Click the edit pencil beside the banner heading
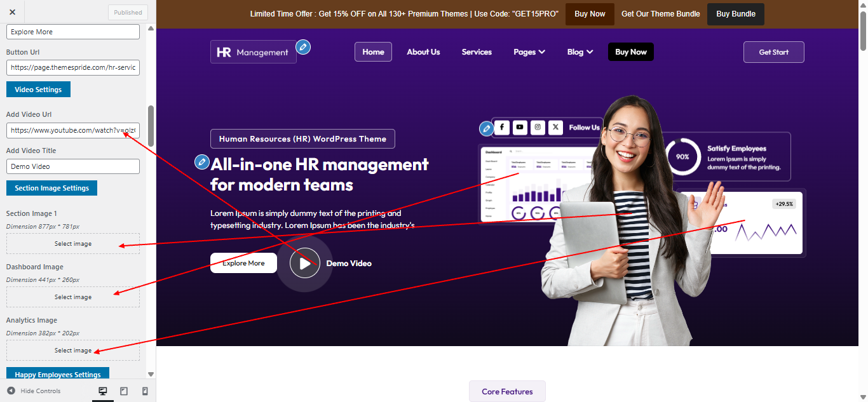 coord(202,162)
